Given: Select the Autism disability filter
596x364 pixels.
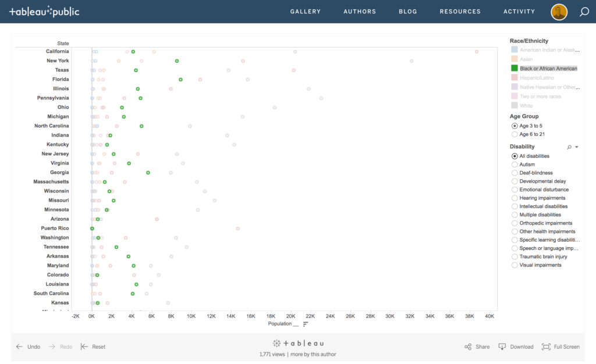Looking at the screenshot, I should pos(515,165).
